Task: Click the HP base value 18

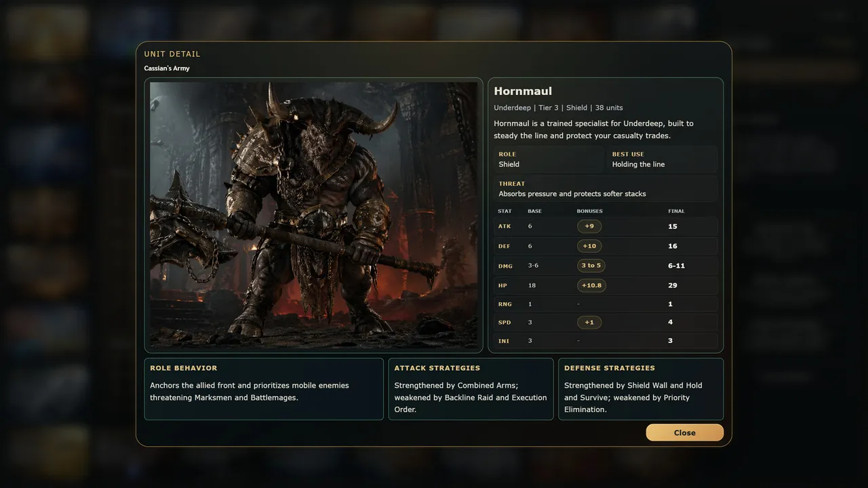Action: click(x=532, y=285)
